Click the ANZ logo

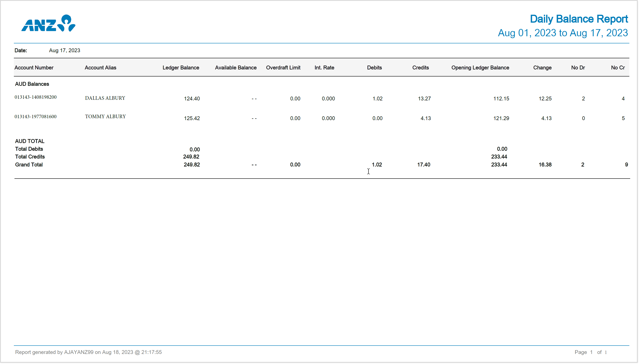(x=48, y=23)
